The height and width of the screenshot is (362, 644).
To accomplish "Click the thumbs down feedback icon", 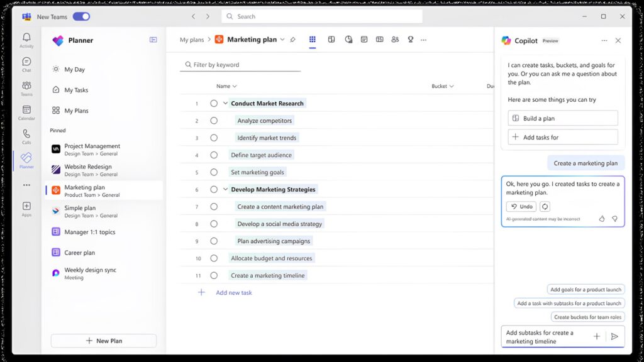I will point(614,219).
